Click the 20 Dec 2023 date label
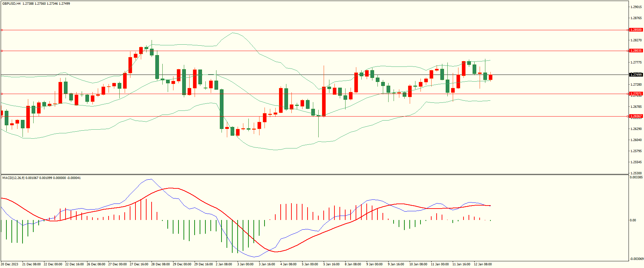644x268 pixels. (x=9, y=264)
